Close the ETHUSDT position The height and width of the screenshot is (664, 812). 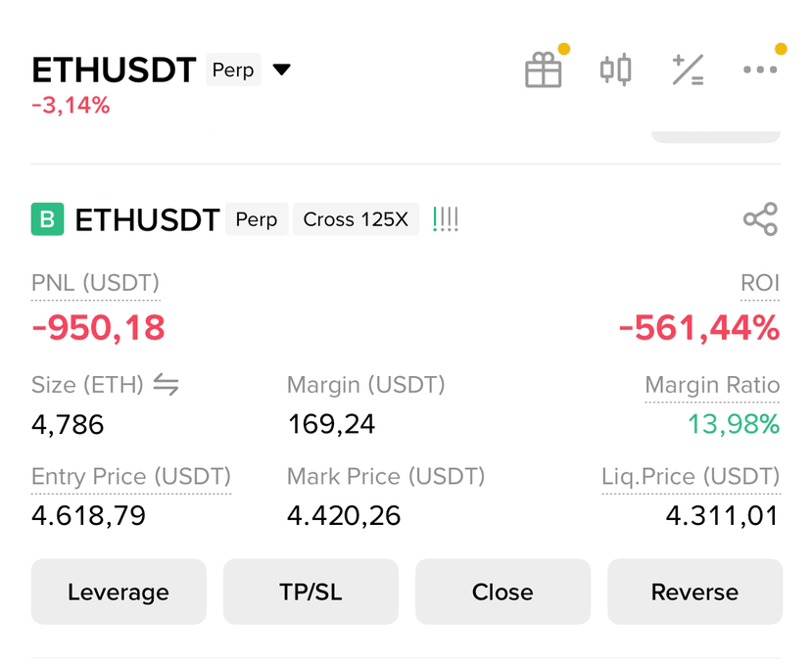pos(502,592)
